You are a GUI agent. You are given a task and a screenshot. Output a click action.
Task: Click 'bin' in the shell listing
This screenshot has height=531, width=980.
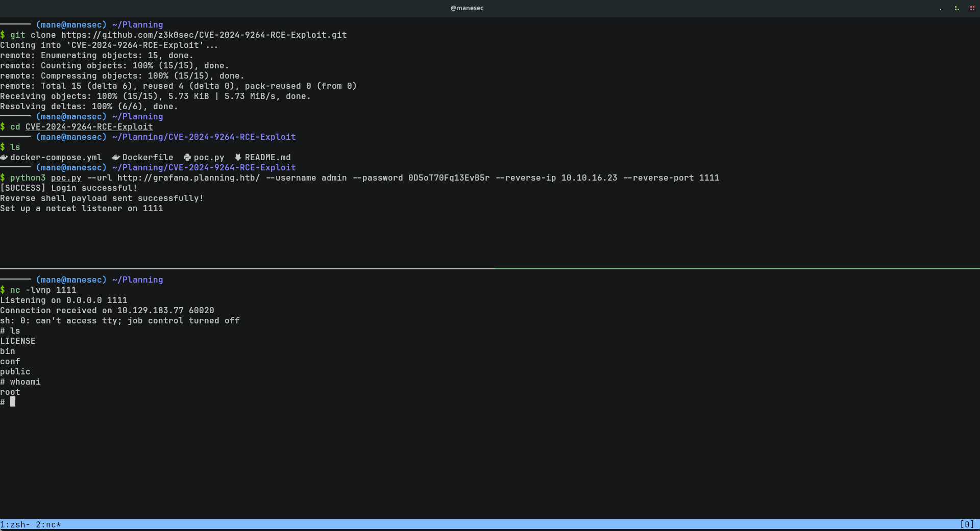[8, 351]
